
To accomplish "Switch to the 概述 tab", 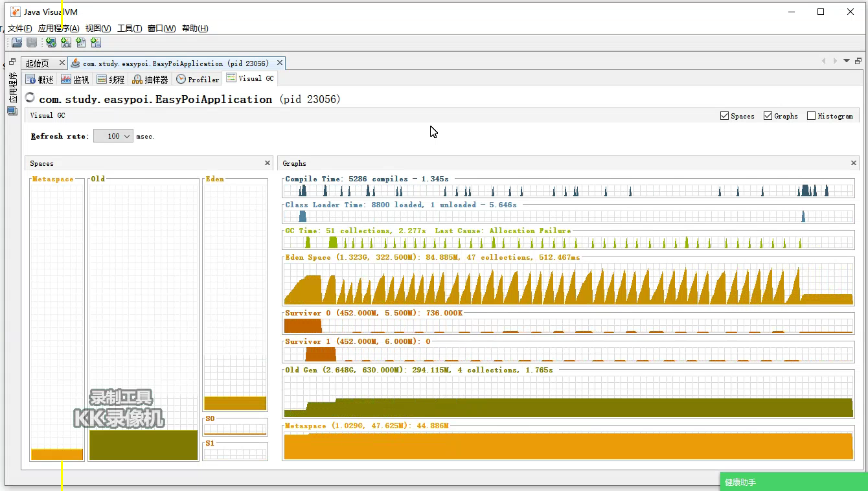I will click(40, 79).
